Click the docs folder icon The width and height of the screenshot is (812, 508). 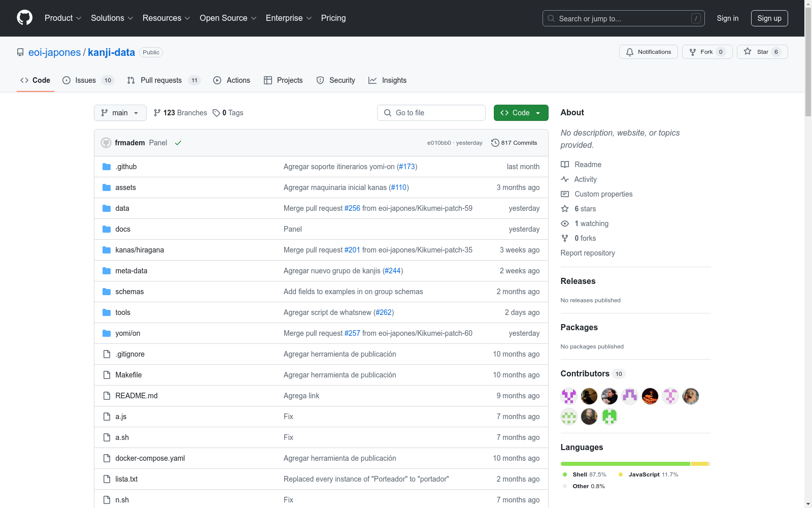pyautogui.click(x=107, y=229)
